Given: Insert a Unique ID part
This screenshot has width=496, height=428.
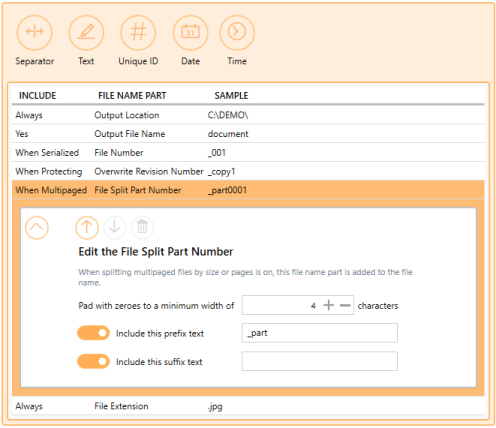Looking at the screenshot, I should (x=138, y=32).
